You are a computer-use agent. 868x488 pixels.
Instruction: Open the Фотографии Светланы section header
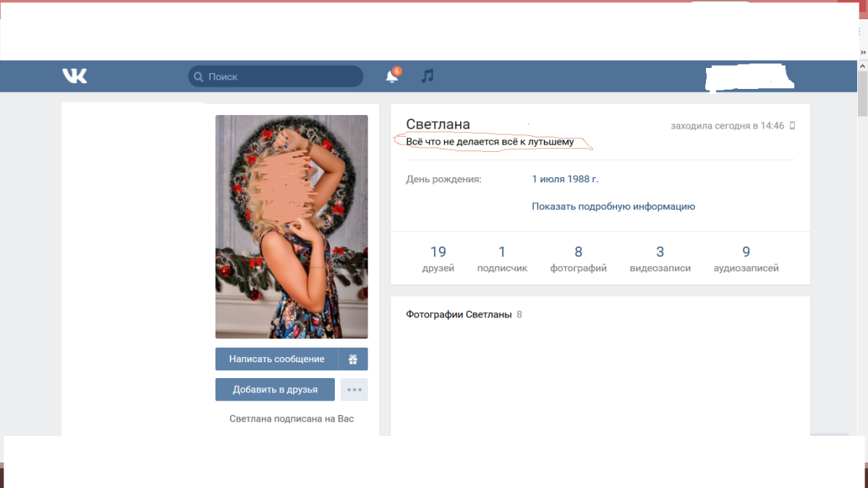coord(459,314)
